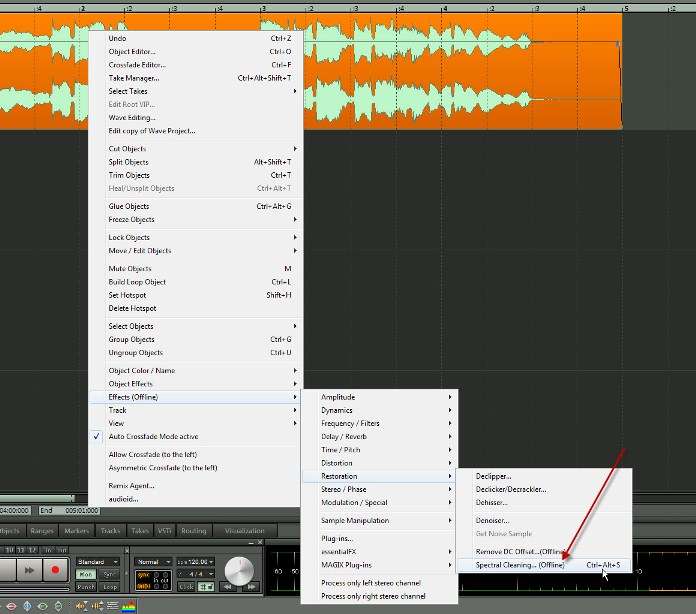Open the Takes tab
This screenshot has width=696, height=614.
point(140,531)
